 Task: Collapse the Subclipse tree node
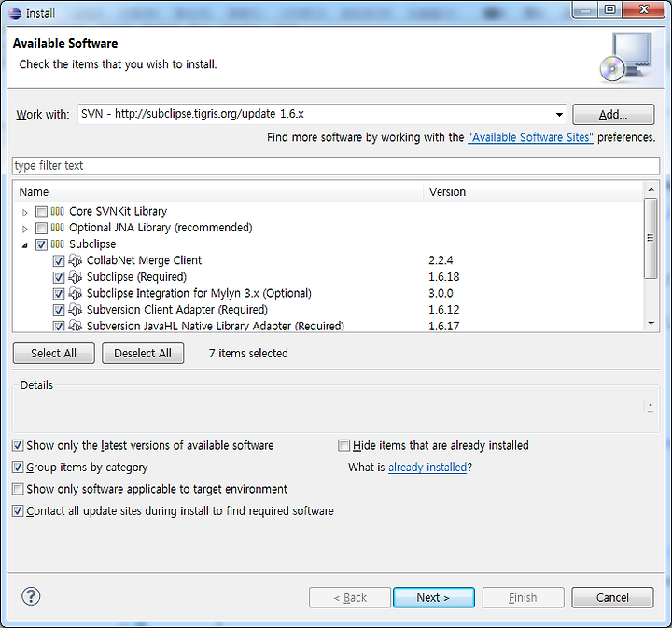pos(25,245)
